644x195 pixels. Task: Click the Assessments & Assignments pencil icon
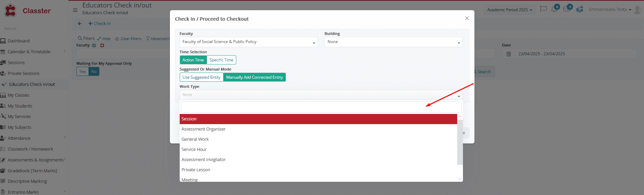(3, 160)
